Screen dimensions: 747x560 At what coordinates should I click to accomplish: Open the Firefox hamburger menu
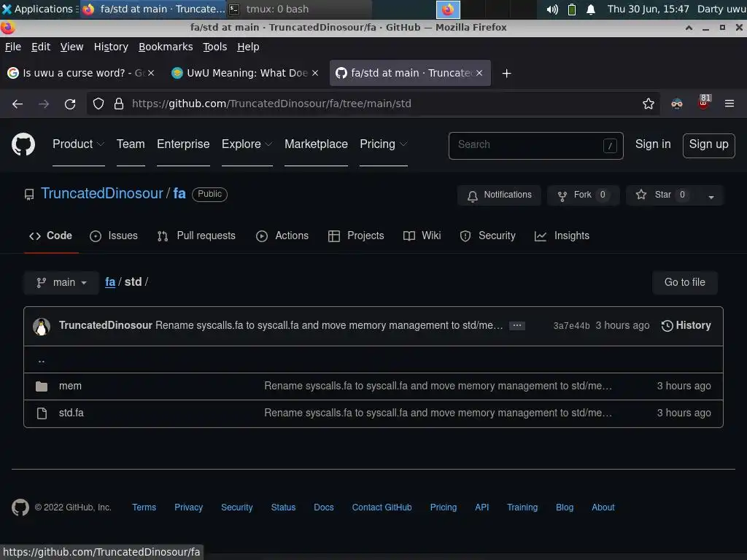[729, 104]
